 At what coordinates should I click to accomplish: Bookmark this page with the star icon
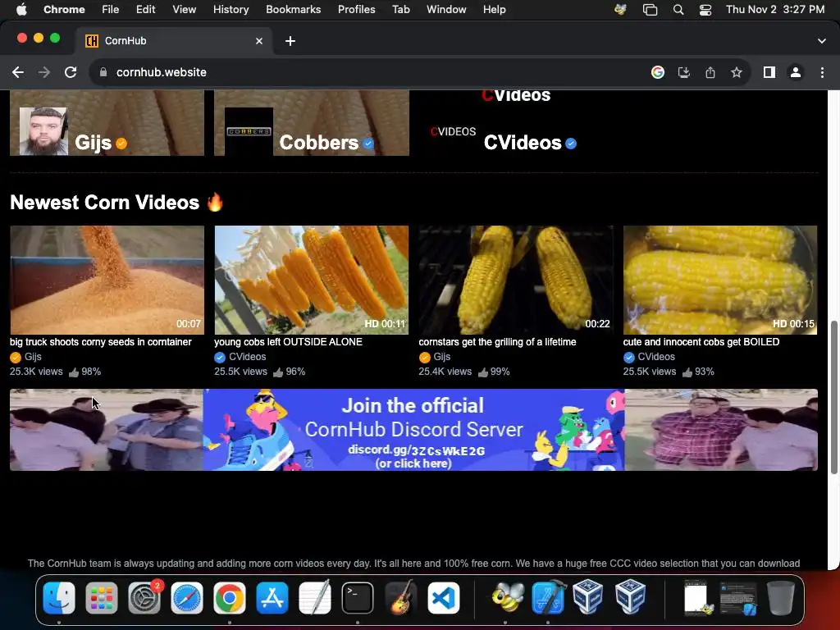coord(737,72)
